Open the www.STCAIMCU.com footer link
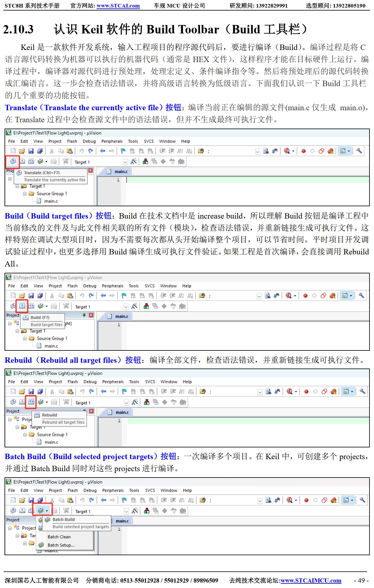Screen dimensions: 374x588 pos(311,580)
